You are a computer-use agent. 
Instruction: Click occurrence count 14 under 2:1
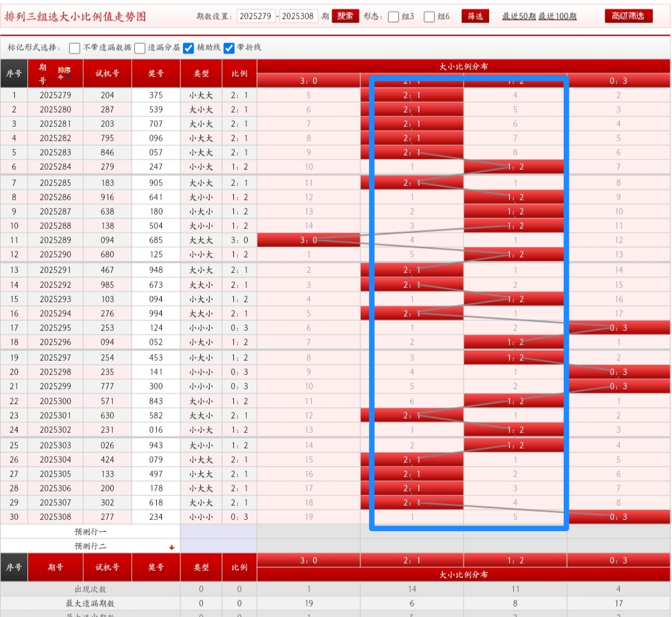coord(412,589)
